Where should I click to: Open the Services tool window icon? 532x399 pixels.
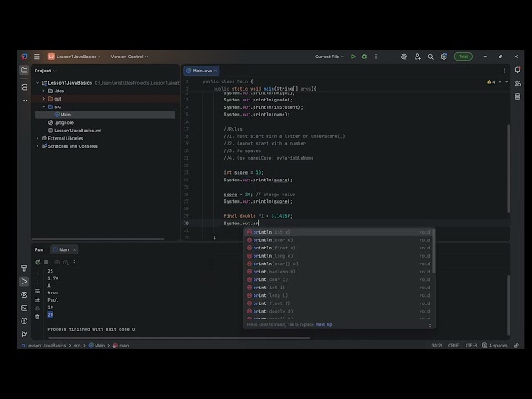click(x=24, y=294)
